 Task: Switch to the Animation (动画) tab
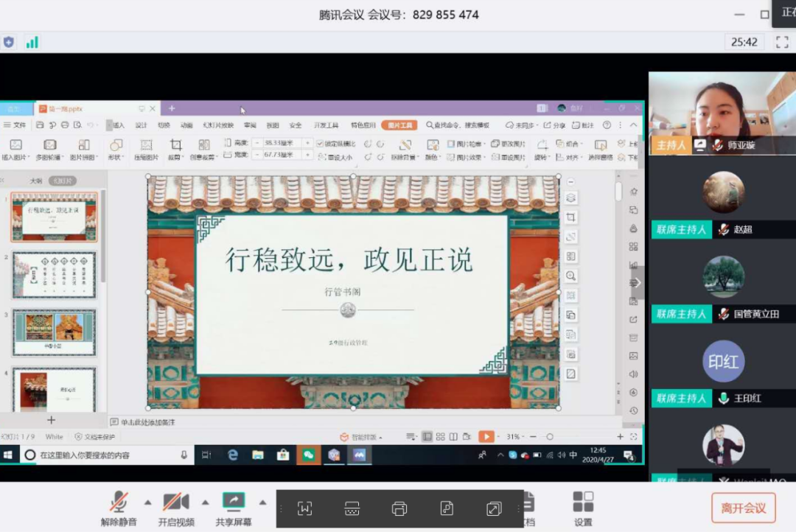point(186,125)
